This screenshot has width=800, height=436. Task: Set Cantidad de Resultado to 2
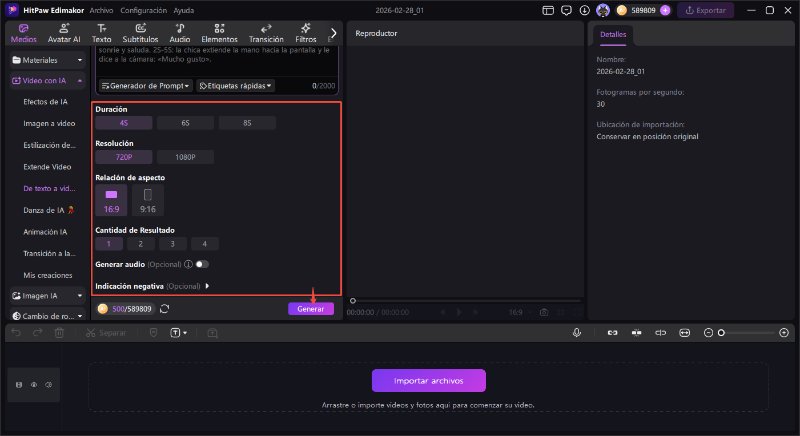coord(141,244)
